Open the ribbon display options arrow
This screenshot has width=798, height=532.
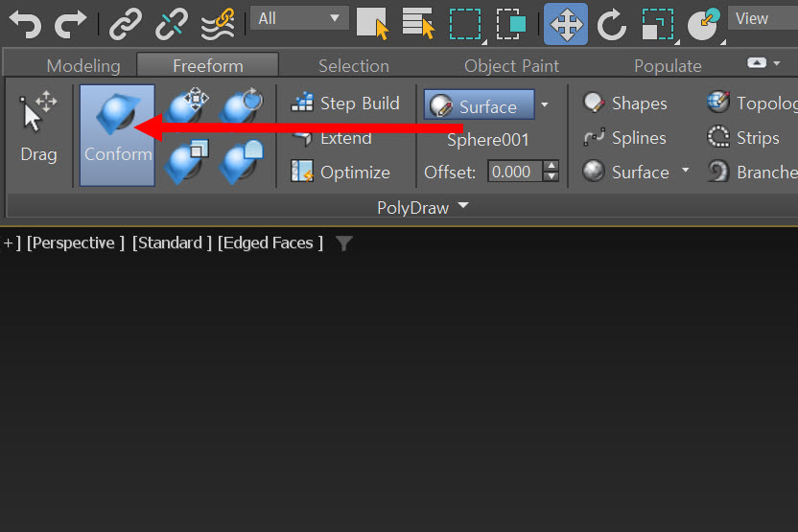click(777, 63)
